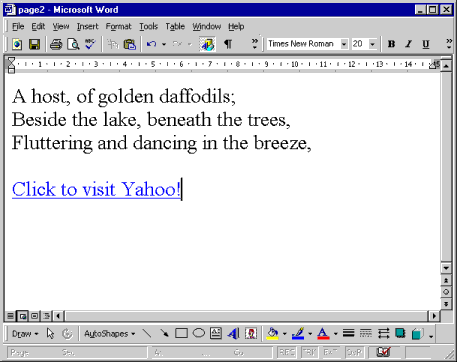Open the font size 20 dropdown
Image resolution: width=457 pixels, height=362 pixels.
[373, 44]
